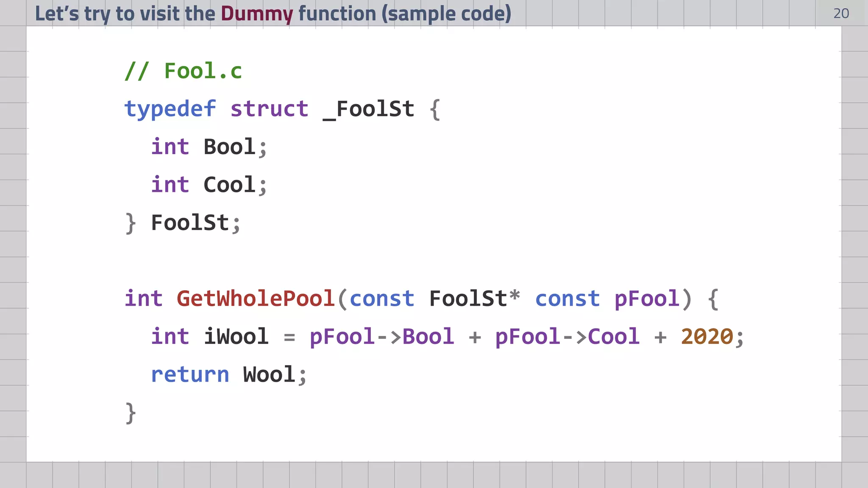Click the '// Fool.c' comment line

tap(183, 71)
